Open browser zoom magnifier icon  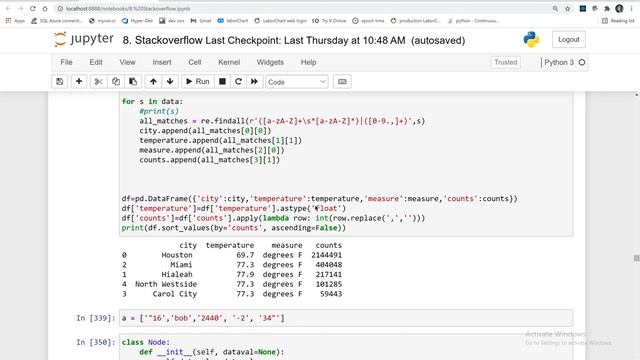(555, 9)
